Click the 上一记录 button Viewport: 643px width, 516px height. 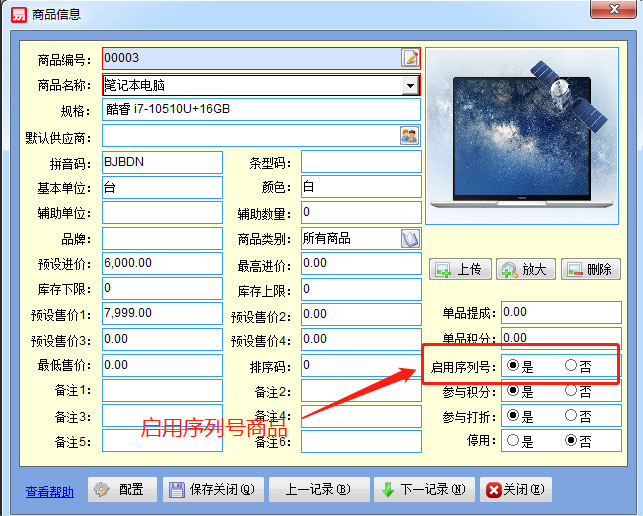coord(317,490)
